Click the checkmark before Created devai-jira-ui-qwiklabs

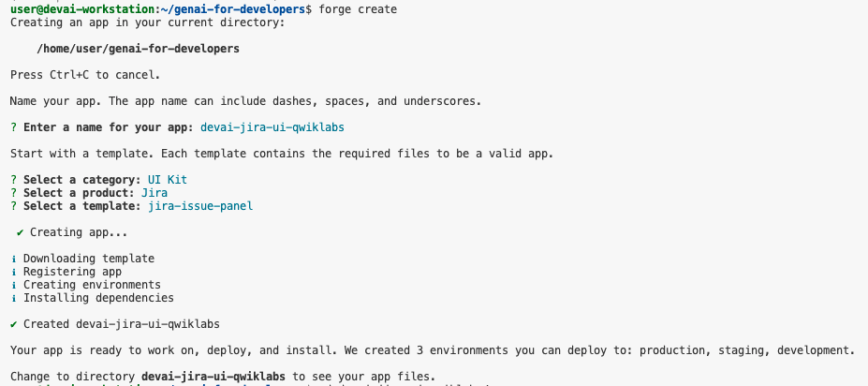13,324
